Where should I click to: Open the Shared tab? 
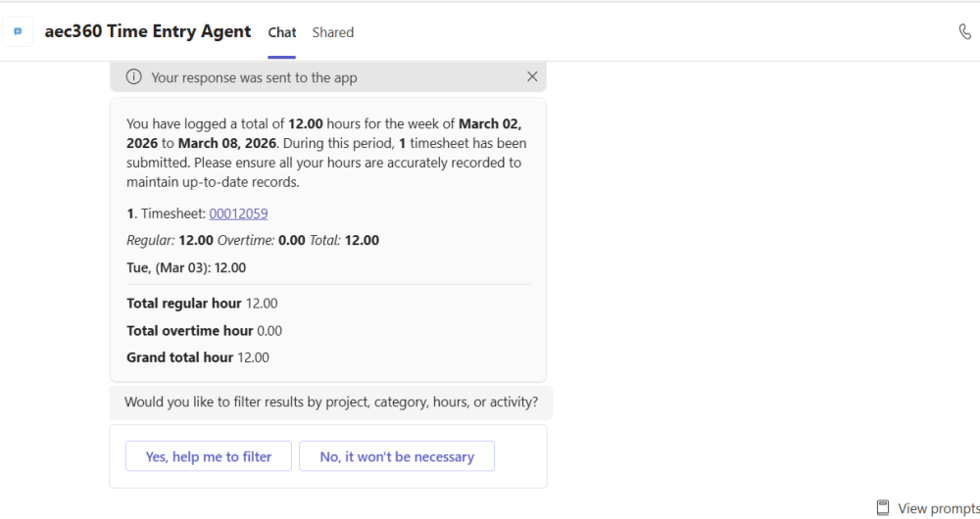pos(333,32)
